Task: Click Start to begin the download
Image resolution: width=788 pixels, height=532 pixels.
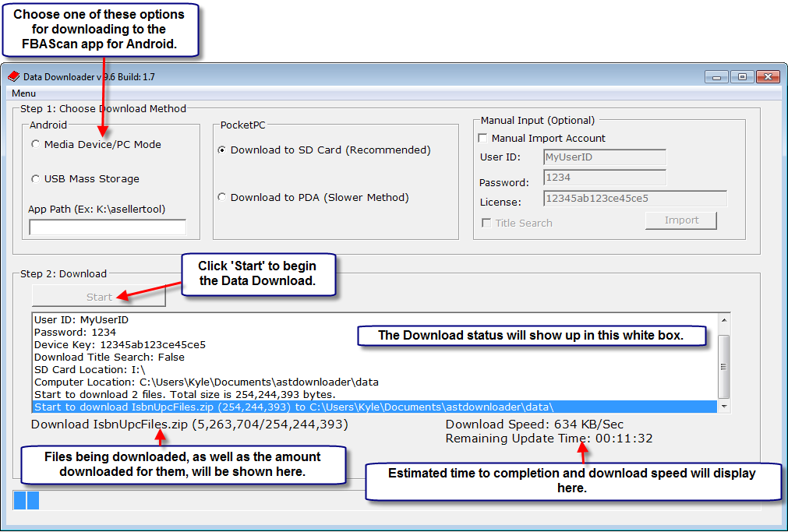Action: pyautogui.click(x=99, y=297)
